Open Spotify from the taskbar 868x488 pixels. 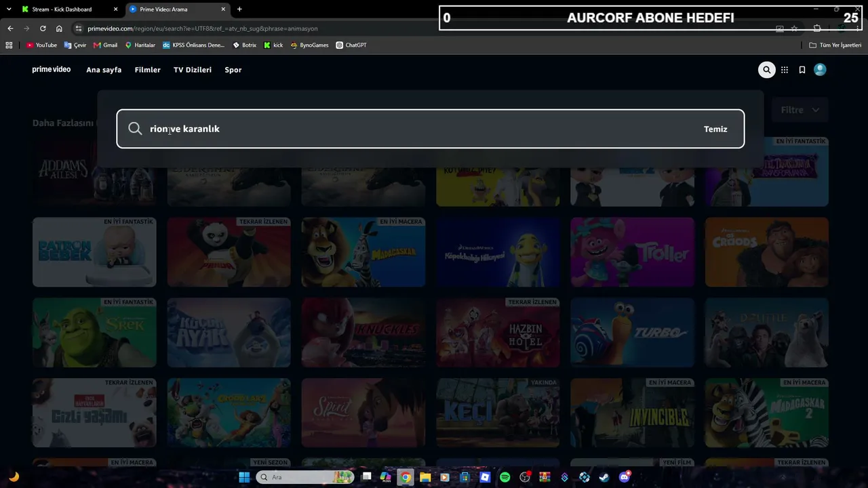(505, 477)
